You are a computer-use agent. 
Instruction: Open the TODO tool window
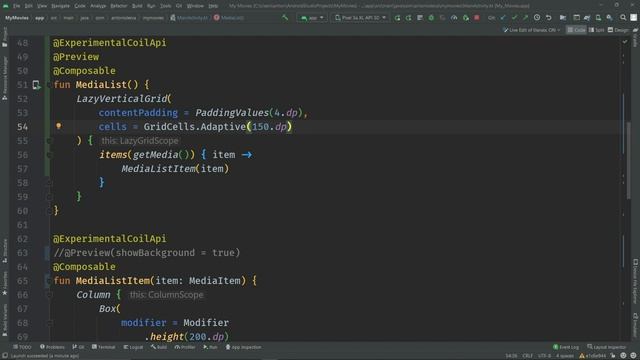[22, 347]
